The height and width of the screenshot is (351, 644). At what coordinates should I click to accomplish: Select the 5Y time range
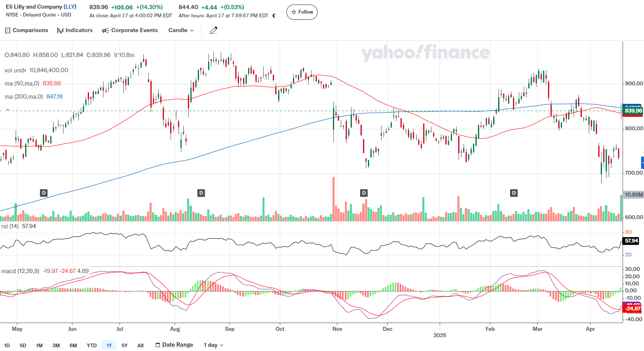(124, 345)
